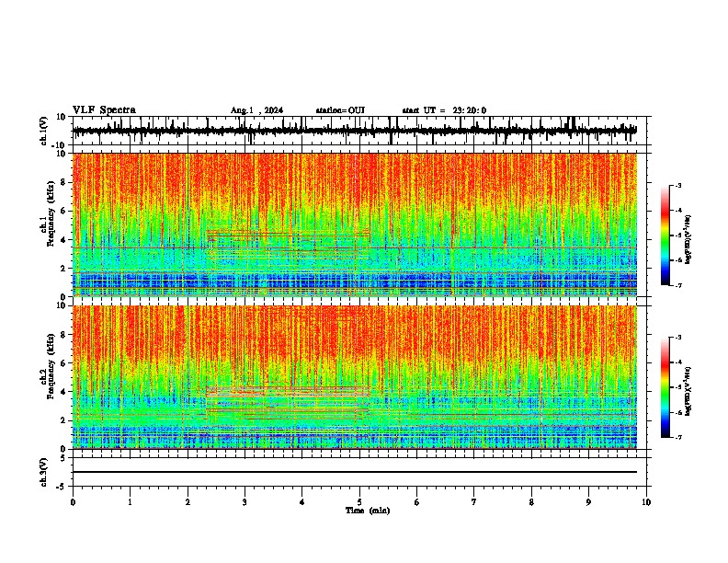728x563 pixels.
Task: Click the ch.1 colorbar unit label
Action: (x=688, y=240)
